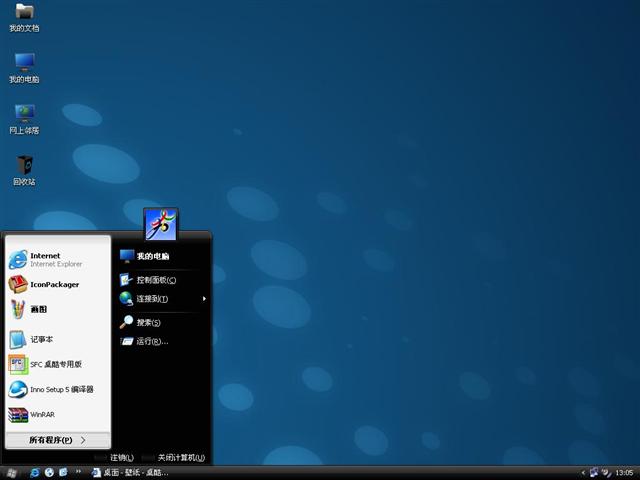Click the 13:05 system clock
The width and height of the screenshot is (640, 480).
pos(624,473)
